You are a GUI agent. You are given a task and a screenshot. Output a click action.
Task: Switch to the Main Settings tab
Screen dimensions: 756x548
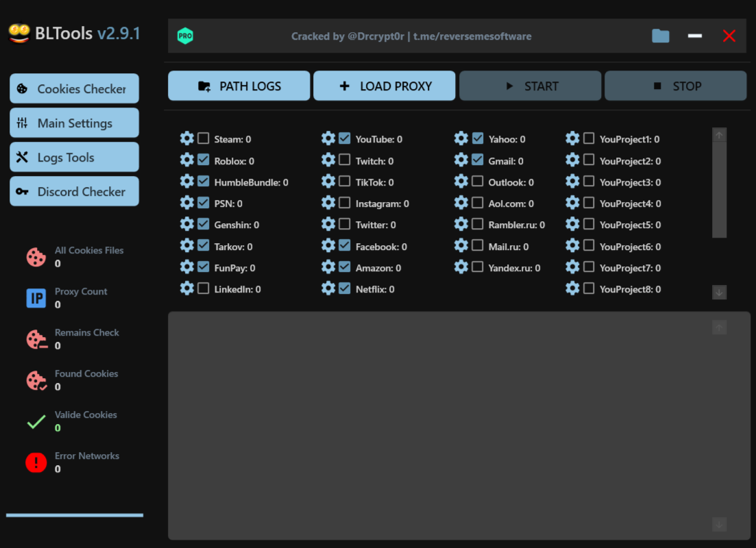coord(74,123)
